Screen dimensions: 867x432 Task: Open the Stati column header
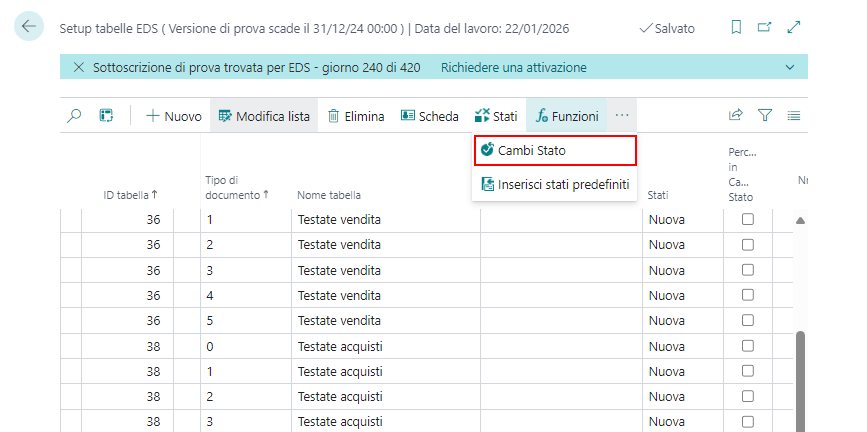(x=658, y=195)
